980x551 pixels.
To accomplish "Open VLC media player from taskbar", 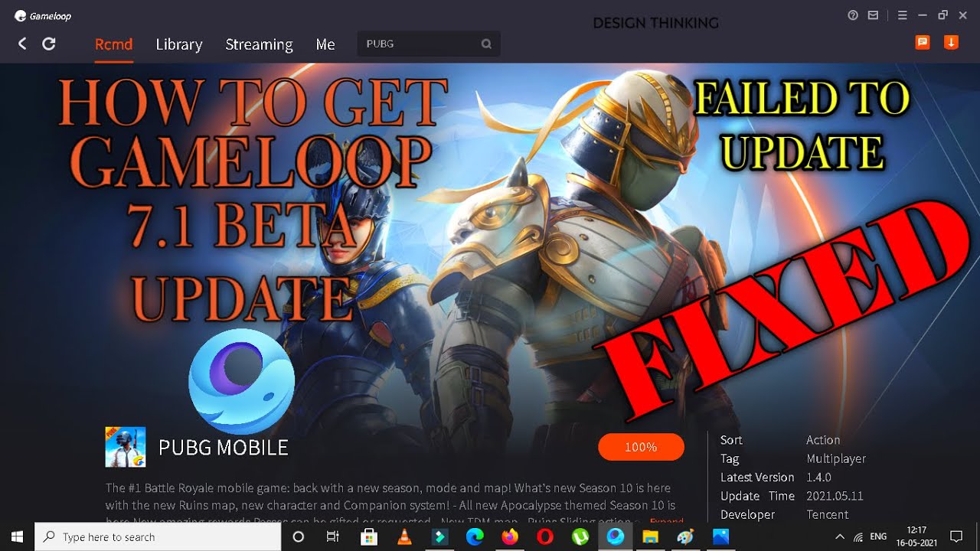I will pos(404,536).
